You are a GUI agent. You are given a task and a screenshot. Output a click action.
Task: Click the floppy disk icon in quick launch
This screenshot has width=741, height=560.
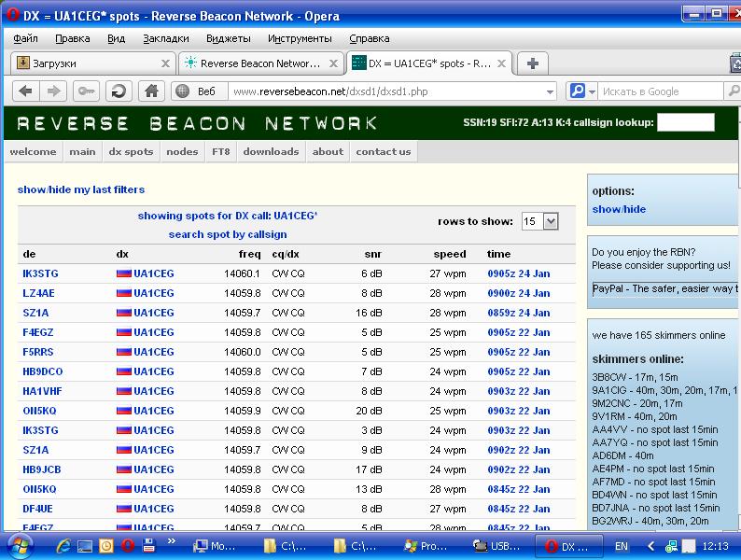pos(149,546)
